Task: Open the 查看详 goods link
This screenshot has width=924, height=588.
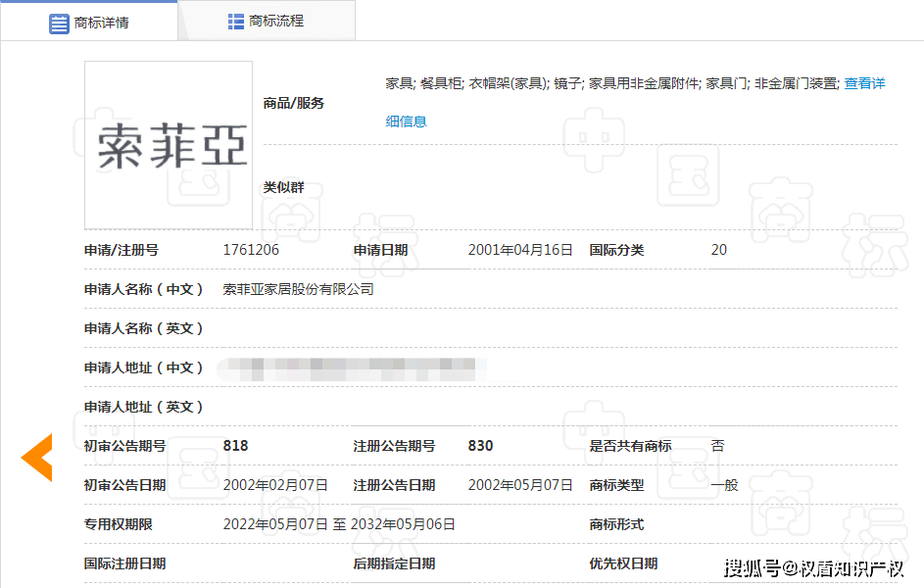Action: [x=864, y=83]
